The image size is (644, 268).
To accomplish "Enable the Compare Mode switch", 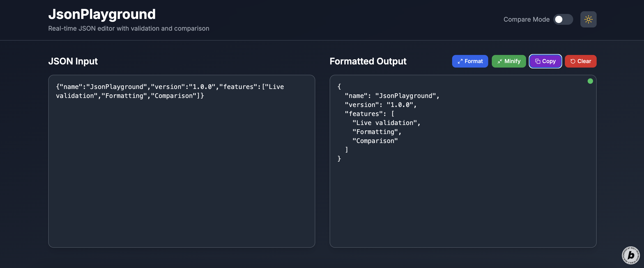I will 563,19.
